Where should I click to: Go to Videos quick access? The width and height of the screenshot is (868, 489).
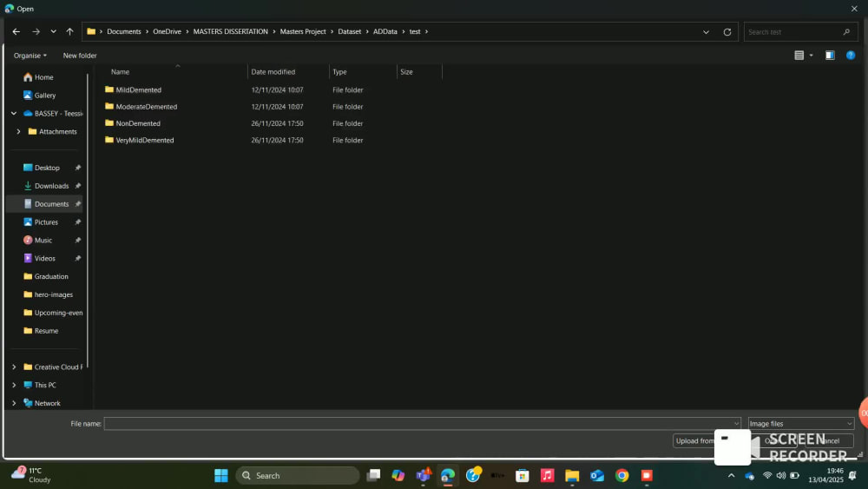click(45, 259)
